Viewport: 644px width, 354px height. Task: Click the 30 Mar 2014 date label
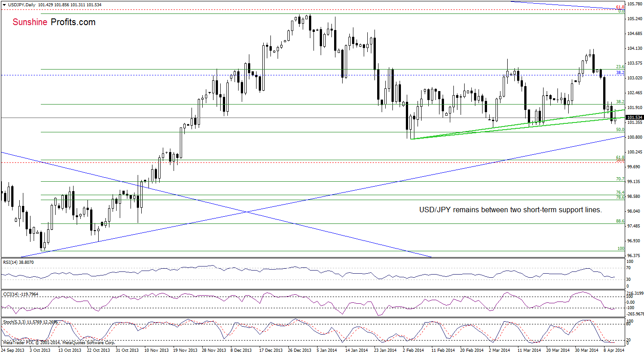(x=586, y=350)
